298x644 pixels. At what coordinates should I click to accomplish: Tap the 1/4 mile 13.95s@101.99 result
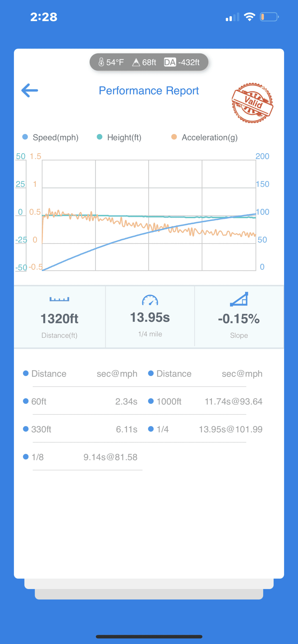[230, 429]
